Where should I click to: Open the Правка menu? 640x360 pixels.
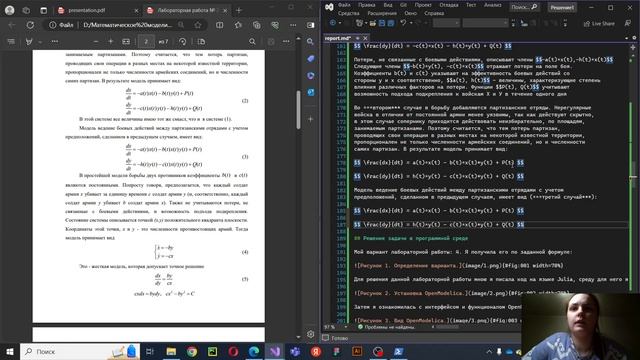point(367,5)
